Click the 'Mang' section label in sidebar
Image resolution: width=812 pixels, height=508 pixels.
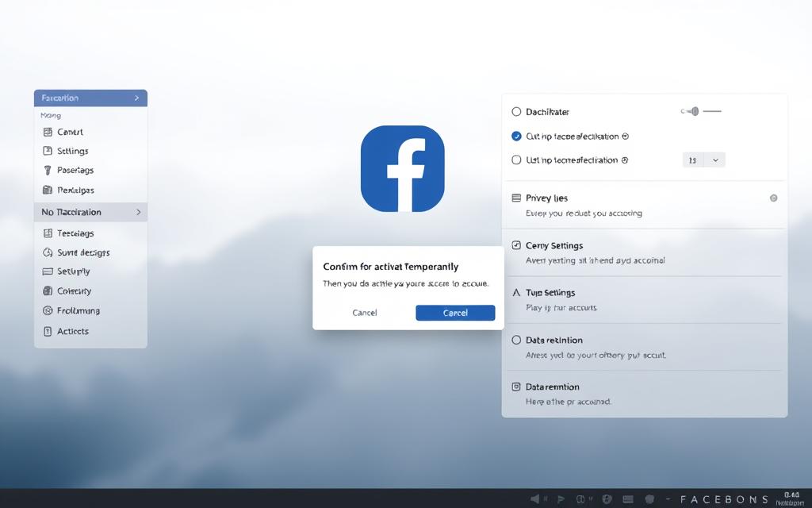51,116
